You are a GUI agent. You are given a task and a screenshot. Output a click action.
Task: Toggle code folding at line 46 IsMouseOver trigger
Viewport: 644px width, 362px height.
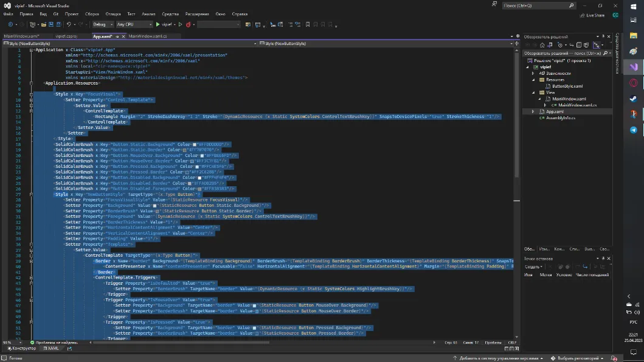tap(31, 300)
